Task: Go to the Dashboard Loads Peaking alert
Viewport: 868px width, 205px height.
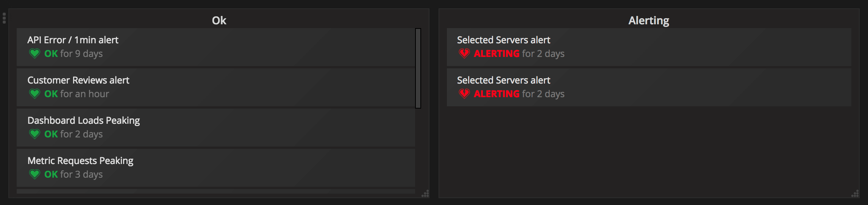Action: coord(84,120)
